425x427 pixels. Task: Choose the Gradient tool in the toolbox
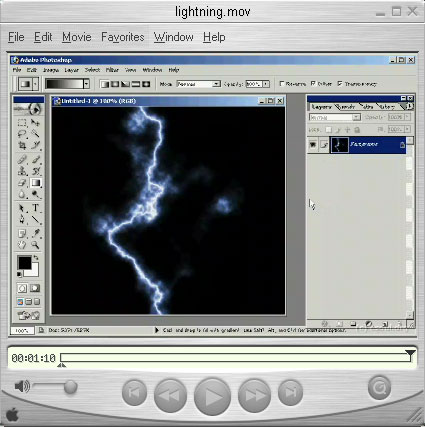[35, 183]
